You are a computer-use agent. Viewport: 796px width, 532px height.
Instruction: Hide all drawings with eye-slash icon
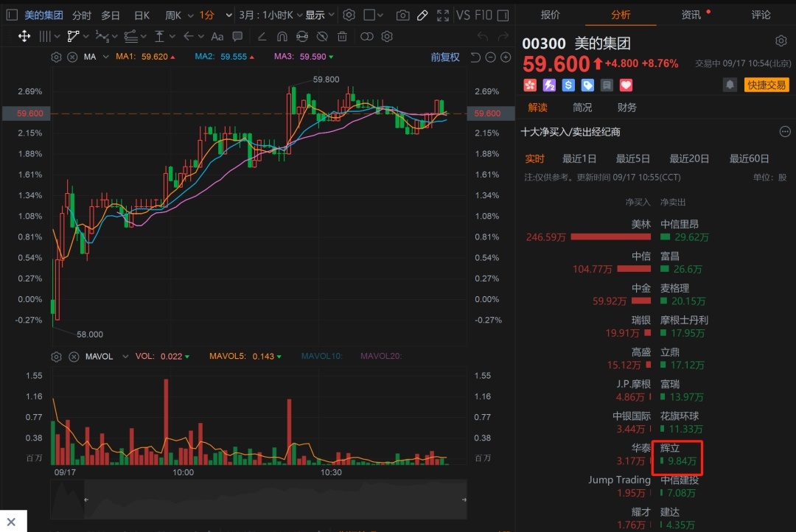tap(322, 36)
